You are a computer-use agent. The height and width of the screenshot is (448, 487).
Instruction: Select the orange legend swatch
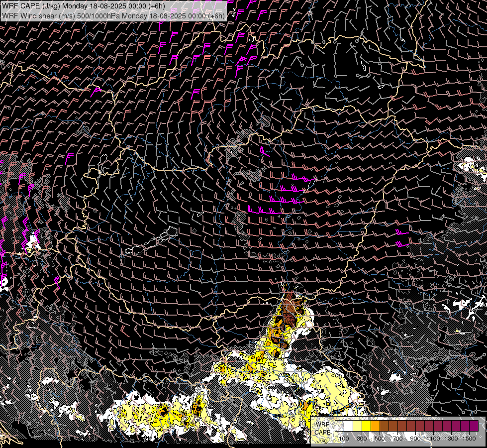(x=375, y=426)
